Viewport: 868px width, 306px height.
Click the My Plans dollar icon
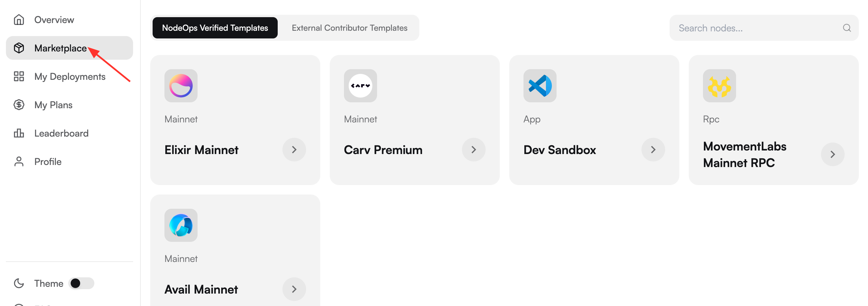click(19, 105)
